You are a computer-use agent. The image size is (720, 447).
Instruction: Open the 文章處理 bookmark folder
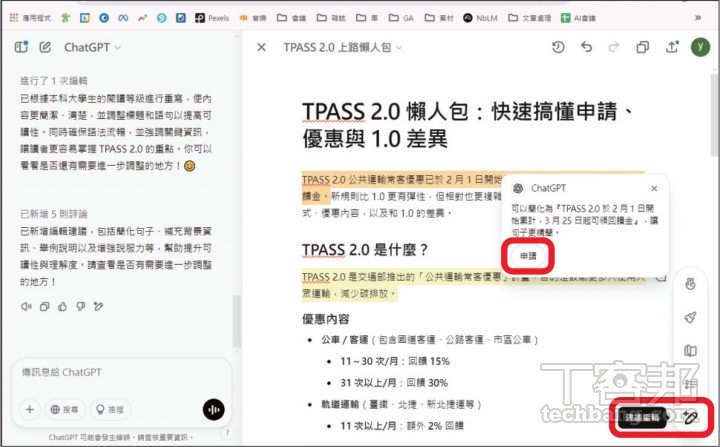[529, 18]
